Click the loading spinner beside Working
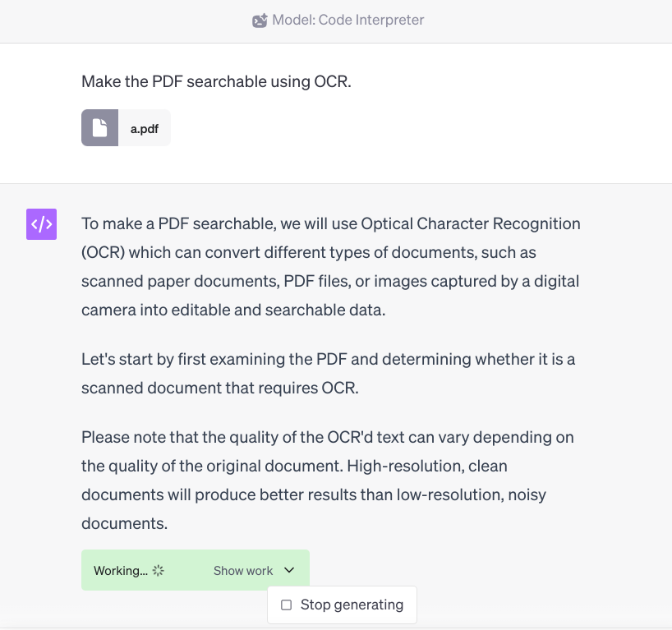Image resolution: width=672 pixels, height=630 pixels. click(x=159, y=571)
